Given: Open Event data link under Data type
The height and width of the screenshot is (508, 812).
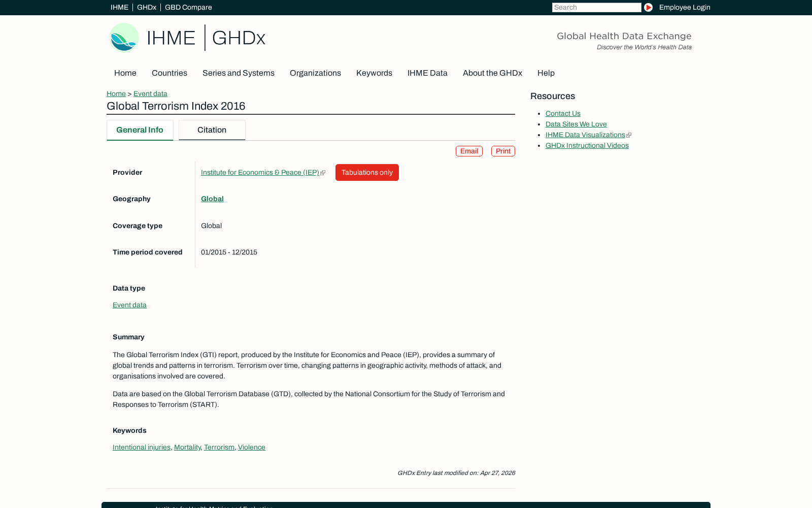Looking at the screenshot, I should coord(129,305).
